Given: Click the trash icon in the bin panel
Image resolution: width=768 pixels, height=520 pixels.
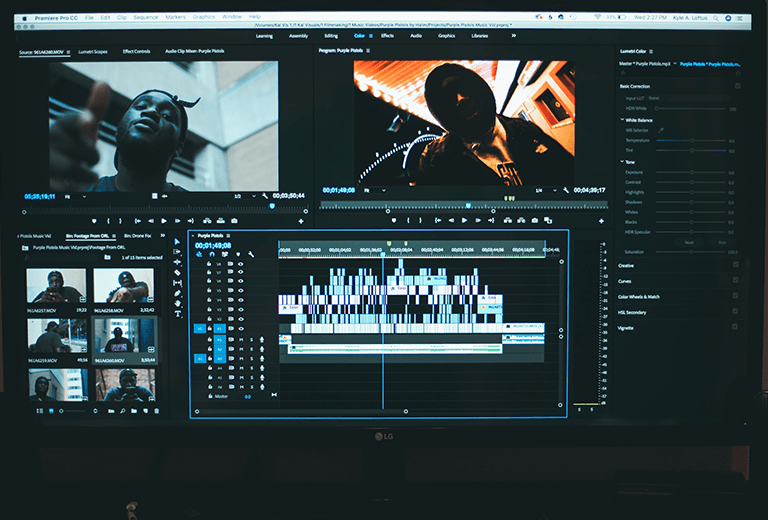Looking at the screenshot, I should [156, 410].
